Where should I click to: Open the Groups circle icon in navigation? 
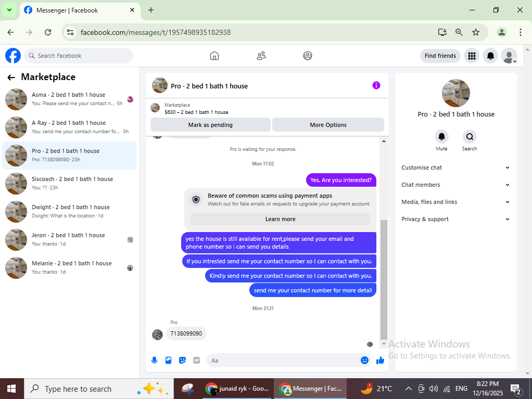(308, 56)
